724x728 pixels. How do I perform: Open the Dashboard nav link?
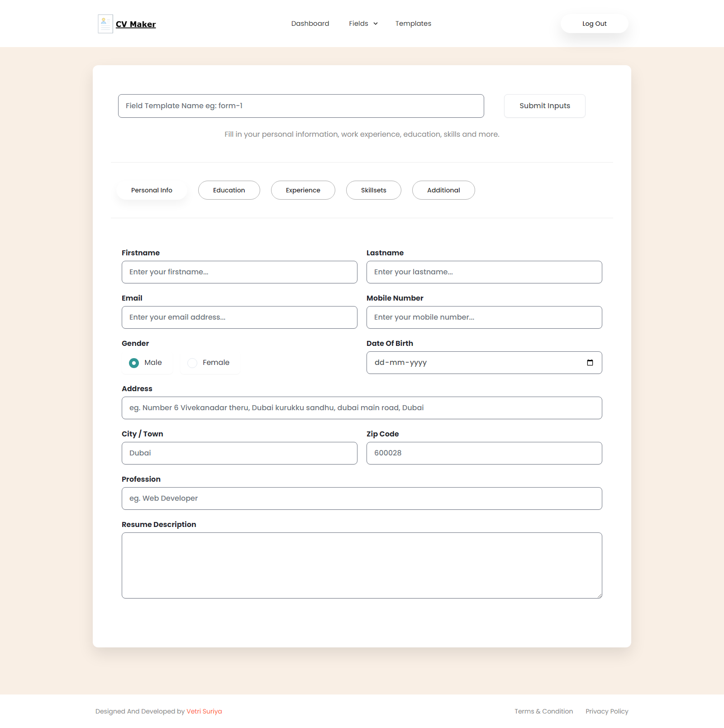point(310,24)
